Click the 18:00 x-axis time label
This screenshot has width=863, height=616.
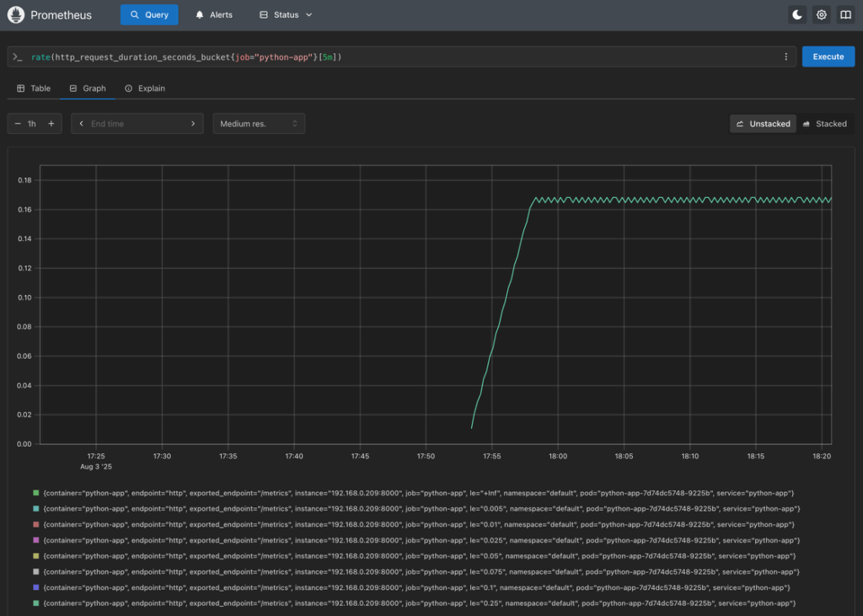click(558, 456)
